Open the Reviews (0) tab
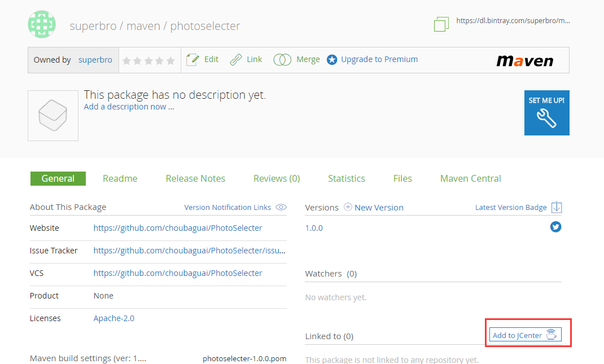Viewport: 604px width, 364px height. coord(277,179)
